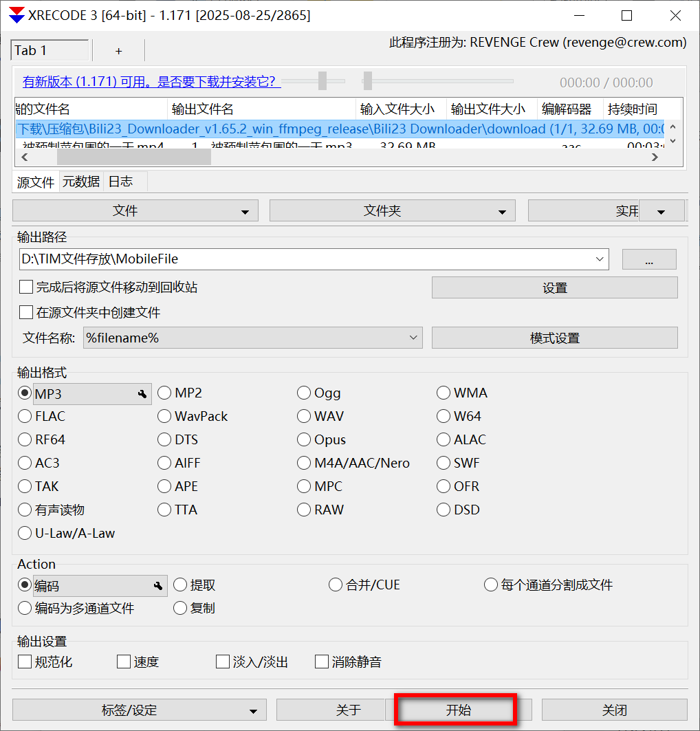Expand output path D:\TIM文件存放 dropdown
Image resolution: width=700 pixels, height=731 pixels.
pyautogui.click(x=600, y=259)
